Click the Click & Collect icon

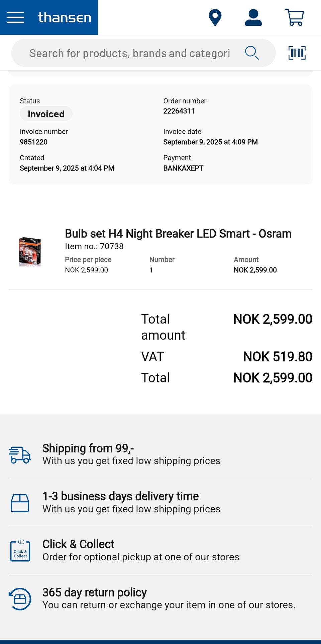tap(20, 551)
